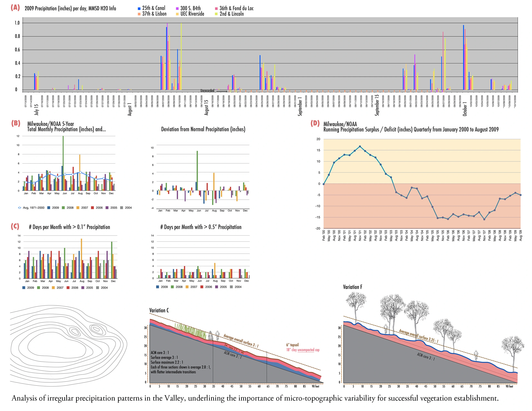Click the red (C) panel marker
The width and height of the screenshot is (532, 411).
(15, 226)
